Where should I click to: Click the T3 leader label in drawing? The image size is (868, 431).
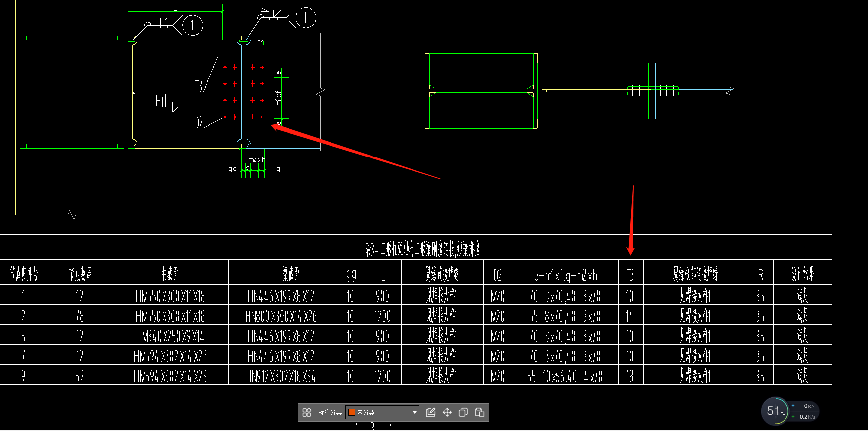199,86
